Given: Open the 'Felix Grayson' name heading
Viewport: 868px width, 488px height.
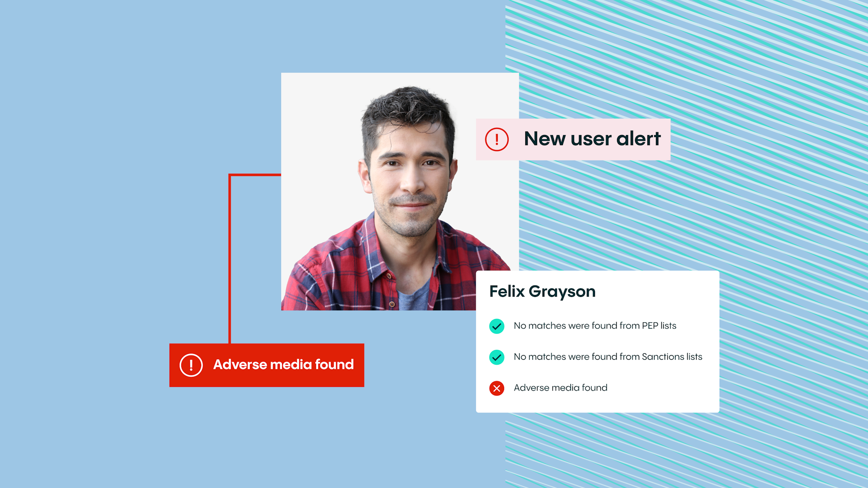Looking at the screenshot, I should point(542,291).
